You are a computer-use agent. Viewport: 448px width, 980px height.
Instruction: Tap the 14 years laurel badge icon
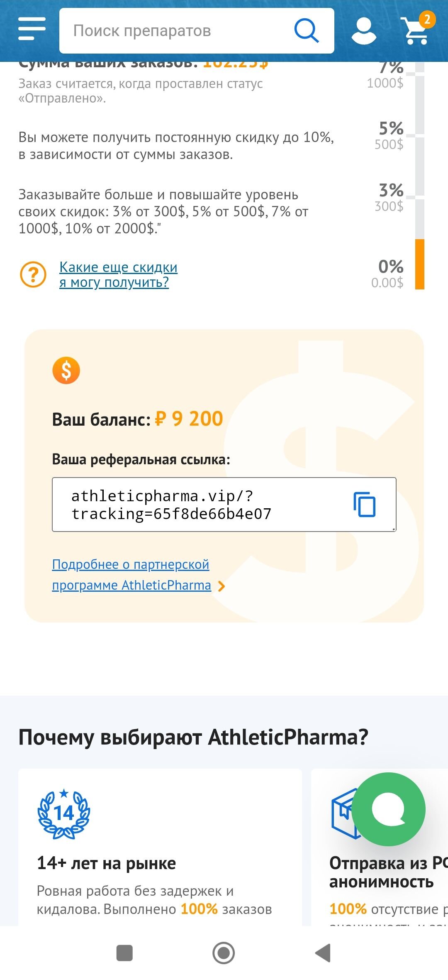point(64,814)
